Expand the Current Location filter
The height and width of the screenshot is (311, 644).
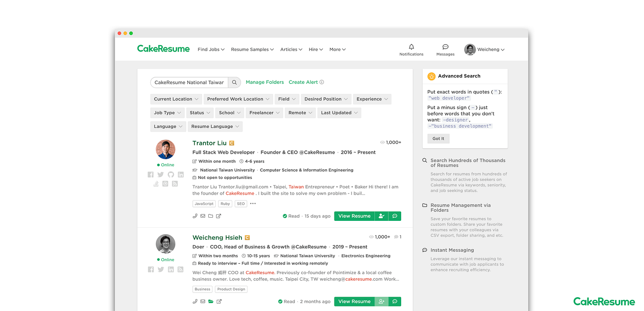176,99
